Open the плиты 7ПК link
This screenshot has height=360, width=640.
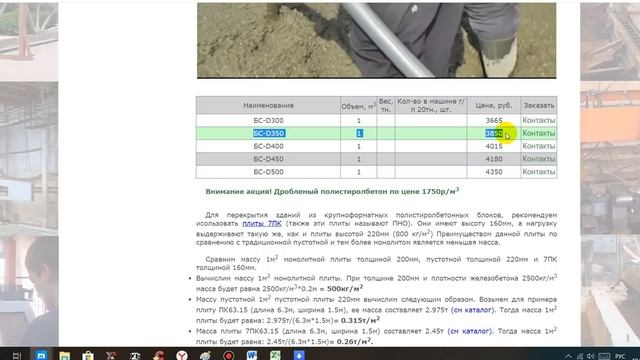coord(262,223)
